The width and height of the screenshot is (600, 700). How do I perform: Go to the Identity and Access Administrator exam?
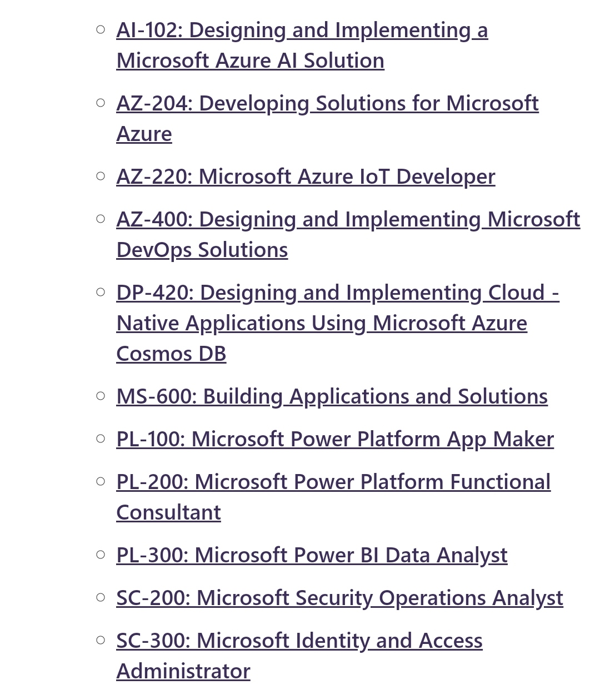click(x=299, y=656)
